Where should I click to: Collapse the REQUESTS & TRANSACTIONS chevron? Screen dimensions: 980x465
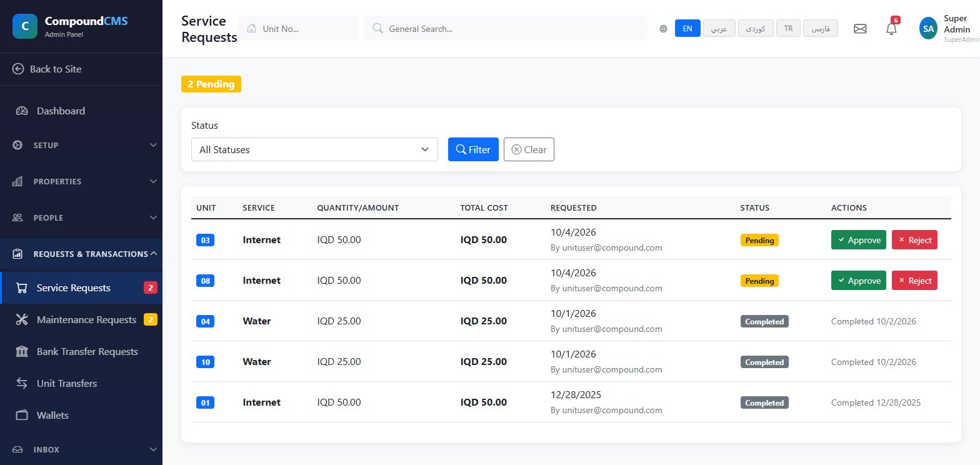point(154,253)
